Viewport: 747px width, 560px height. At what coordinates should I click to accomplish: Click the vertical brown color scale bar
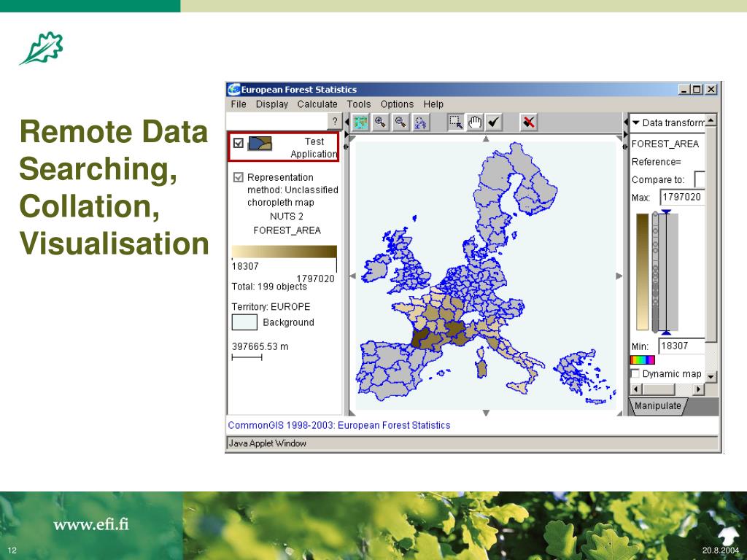(642, 272)
